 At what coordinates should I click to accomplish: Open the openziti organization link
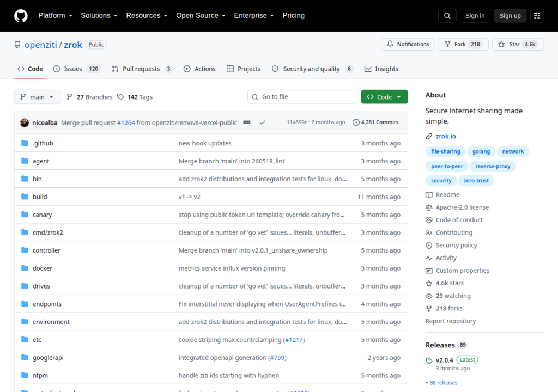[40, 45]
